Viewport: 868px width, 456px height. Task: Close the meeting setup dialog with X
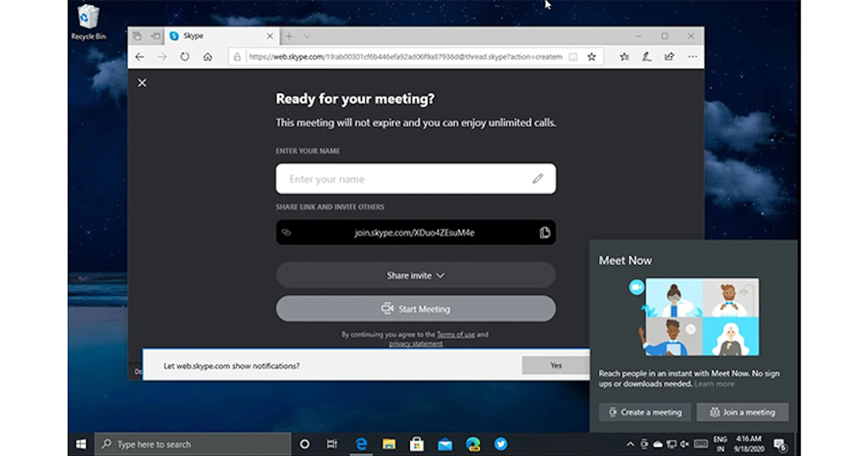tap(142, 83)
